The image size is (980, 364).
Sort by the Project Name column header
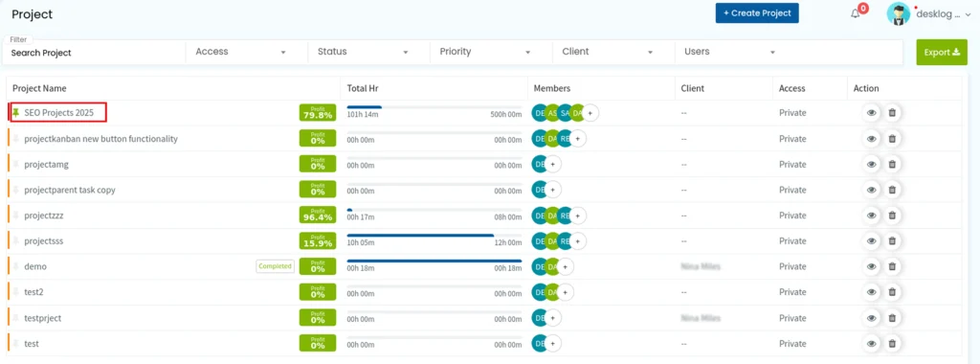39,88
